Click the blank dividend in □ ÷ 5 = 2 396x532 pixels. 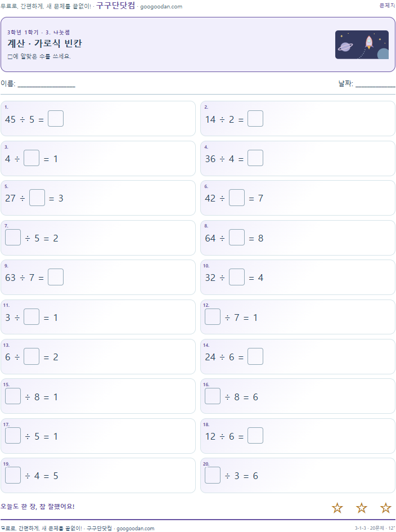[x=13, y=238]
